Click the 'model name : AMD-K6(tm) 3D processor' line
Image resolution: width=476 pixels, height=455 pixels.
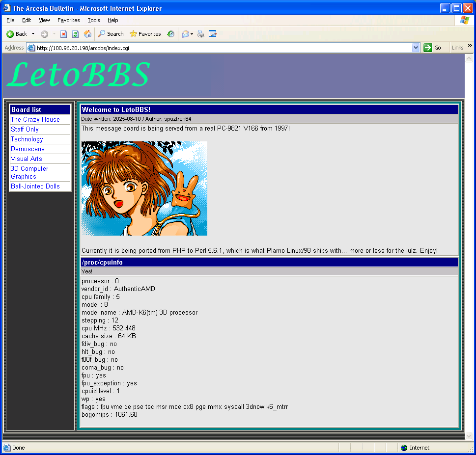point(140,313)
